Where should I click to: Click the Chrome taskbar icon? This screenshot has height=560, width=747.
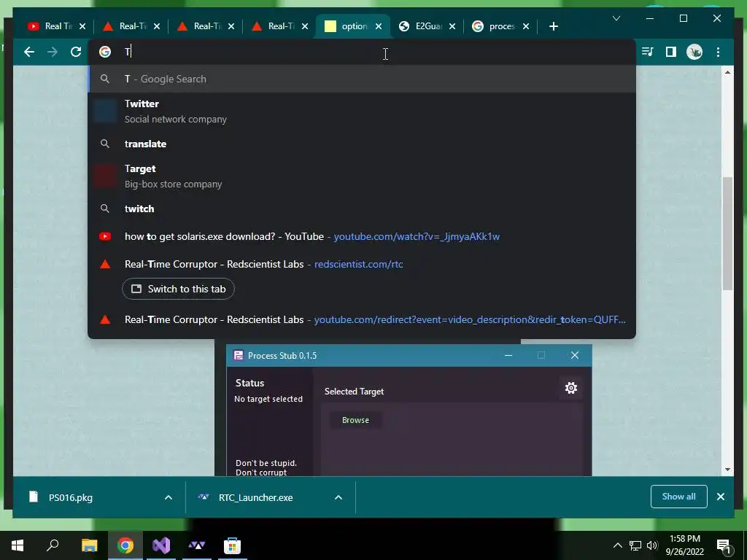[125, 545]
